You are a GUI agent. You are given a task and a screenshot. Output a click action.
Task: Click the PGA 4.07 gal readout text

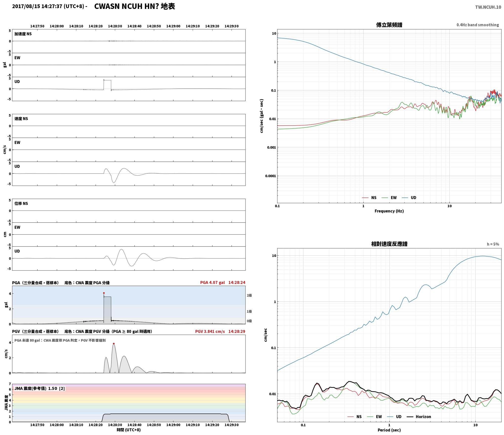[212, 283]
